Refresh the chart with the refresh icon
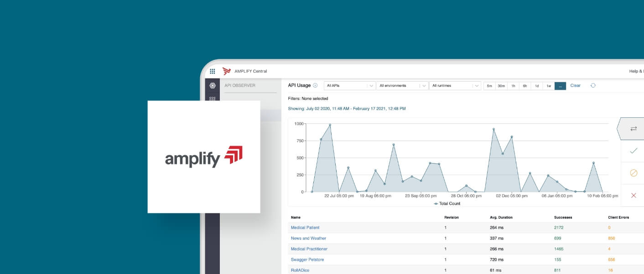 point(592,85)
